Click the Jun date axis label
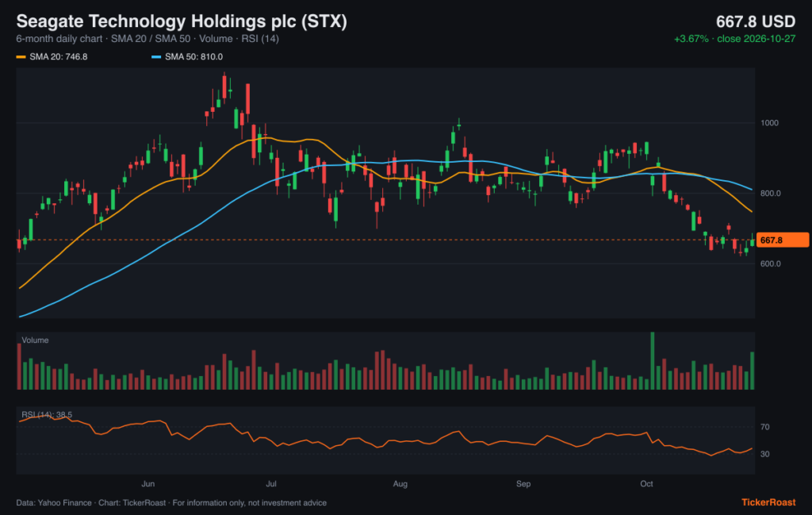The width and height of the screenshot is (812, 515). (148, 484)
